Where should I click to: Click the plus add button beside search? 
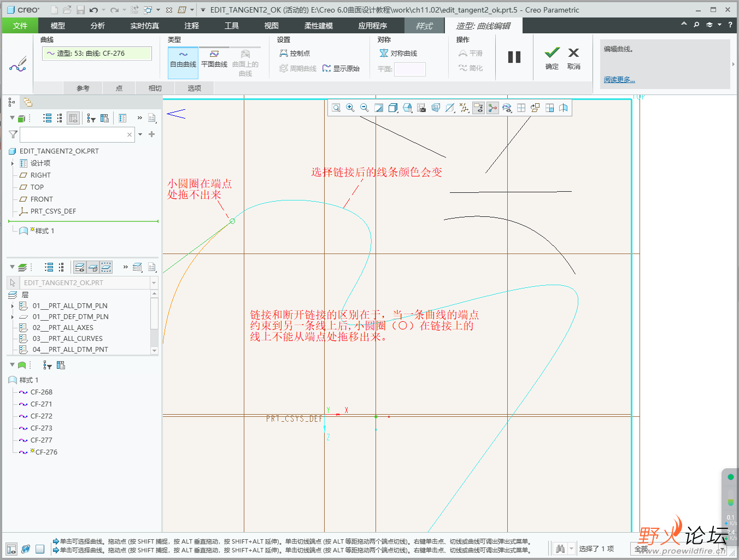pos(152,134)
